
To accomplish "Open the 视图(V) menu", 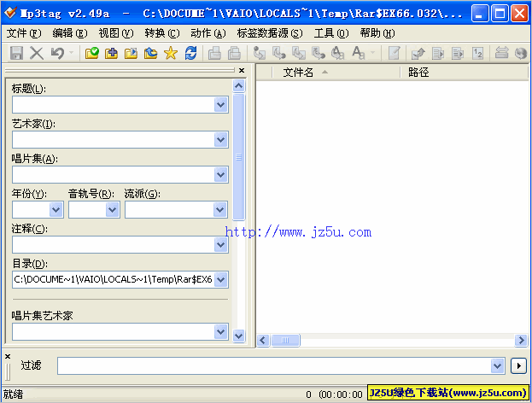I will [116, 33].
